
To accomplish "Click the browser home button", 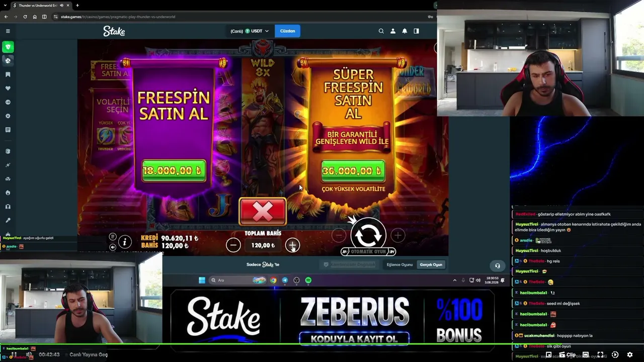I will coord(35,17).
